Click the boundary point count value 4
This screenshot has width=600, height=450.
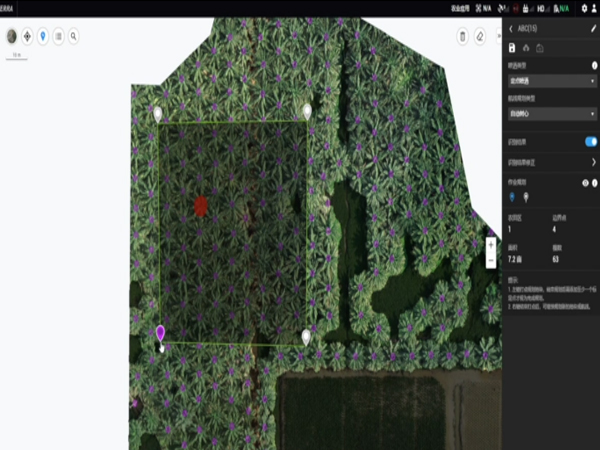554,229
